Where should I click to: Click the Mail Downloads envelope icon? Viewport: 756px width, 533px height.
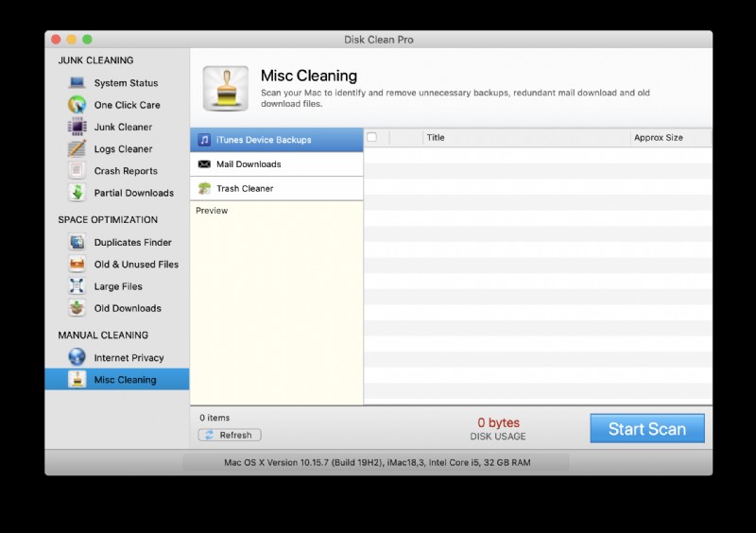(x=204, y=164)
